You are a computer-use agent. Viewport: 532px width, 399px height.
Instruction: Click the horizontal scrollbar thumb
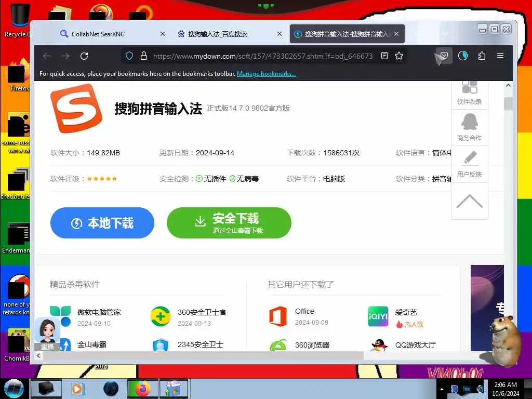tap(203, 355)
